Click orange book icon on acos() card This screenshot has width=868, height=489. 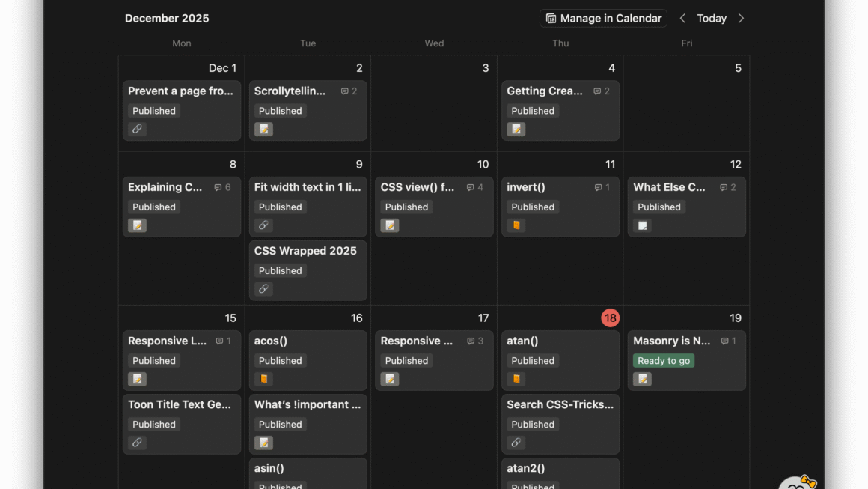(263, 379)
